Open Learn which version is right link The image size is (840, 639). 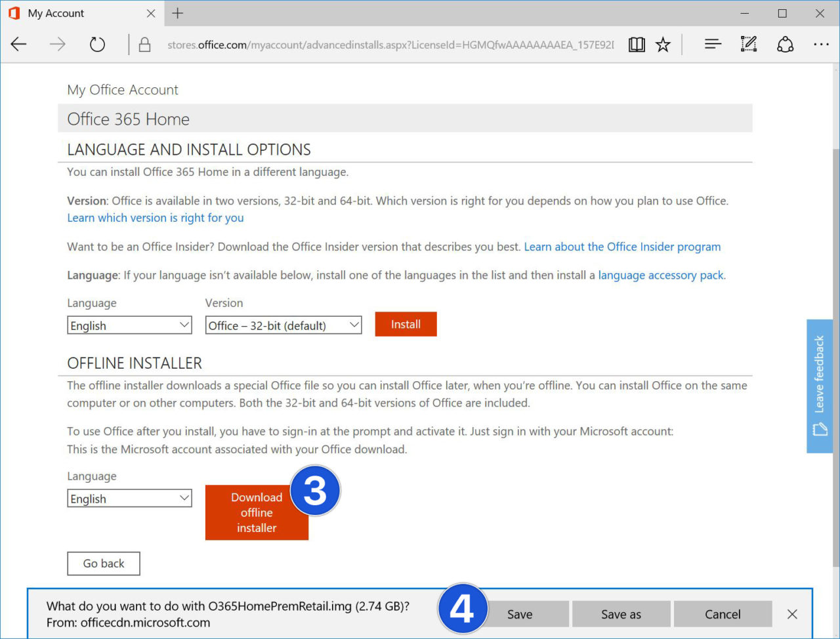pos(156,218)
